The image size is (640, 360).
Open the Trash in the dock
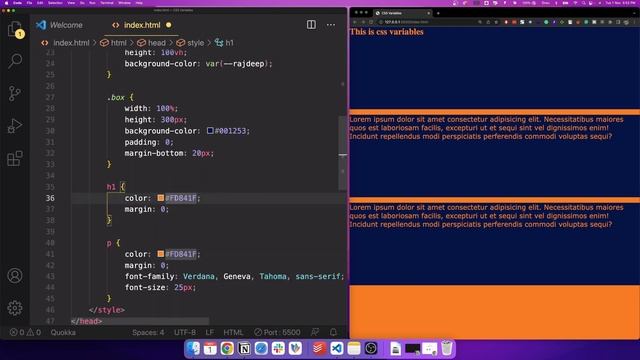tap(447, 348)
